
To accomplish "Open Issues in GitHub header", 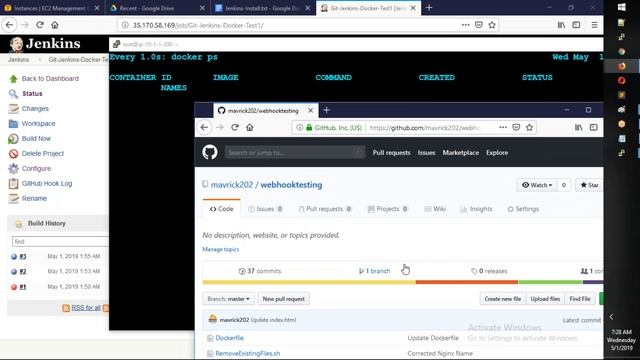I will coord(426,152).
